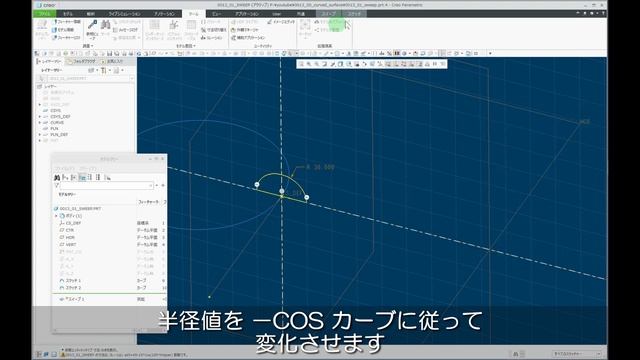
Task: Open 補助アプリケーション in the ribbon
Action: tap(248, 38)
